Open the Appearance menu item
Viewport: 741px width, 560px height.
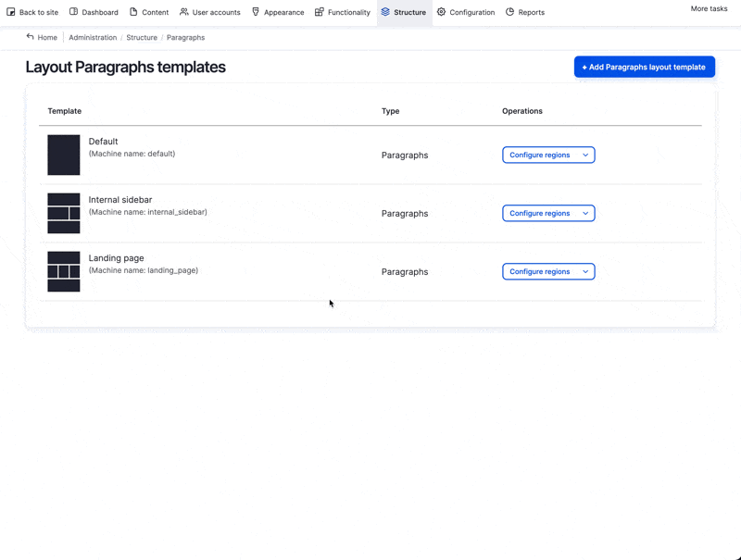278,12
